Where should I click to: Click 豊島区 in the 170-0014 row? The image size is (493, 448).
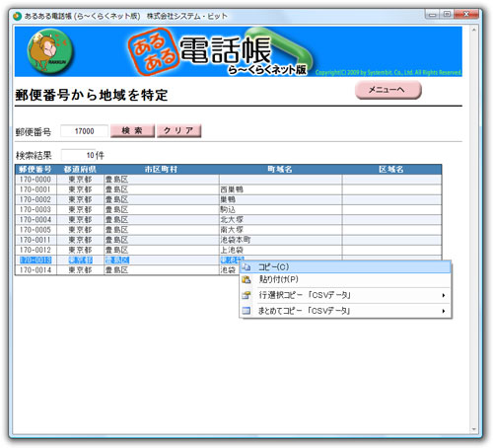[x=162, y=270]
